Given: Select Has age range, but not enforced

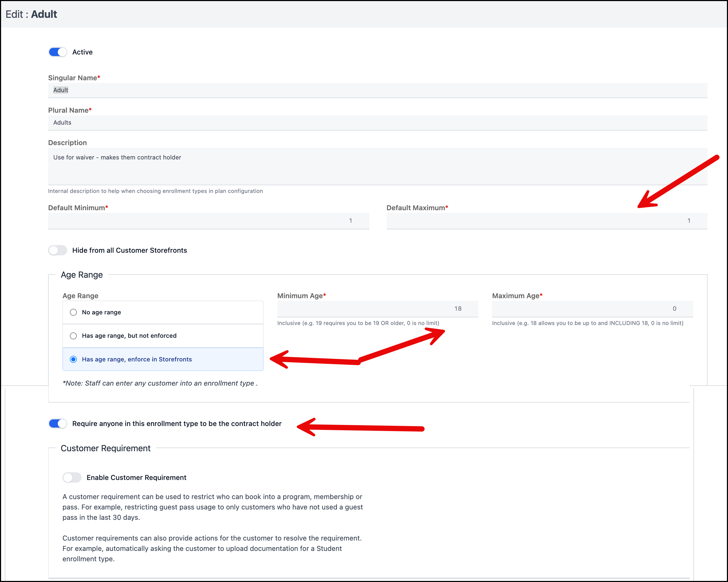Looking at the screenshot, I should [x=73, y=336].
